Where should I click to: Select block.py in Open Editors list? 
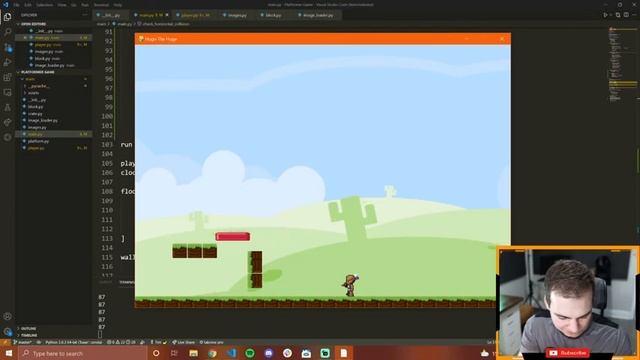click(47, 58)
